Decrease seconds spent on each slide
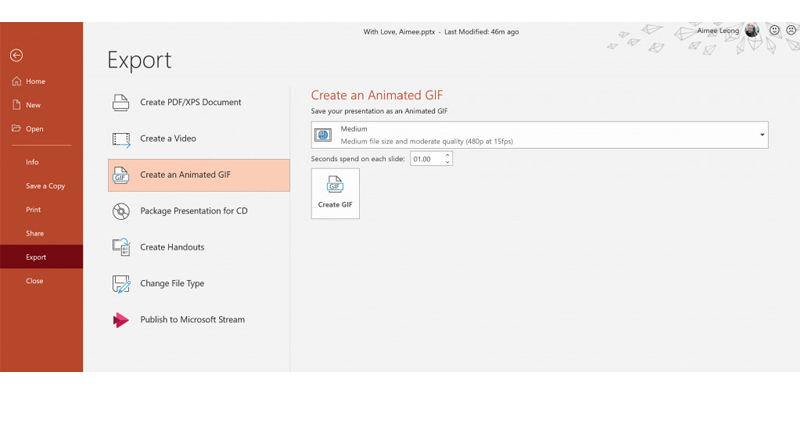 point(447,162)
